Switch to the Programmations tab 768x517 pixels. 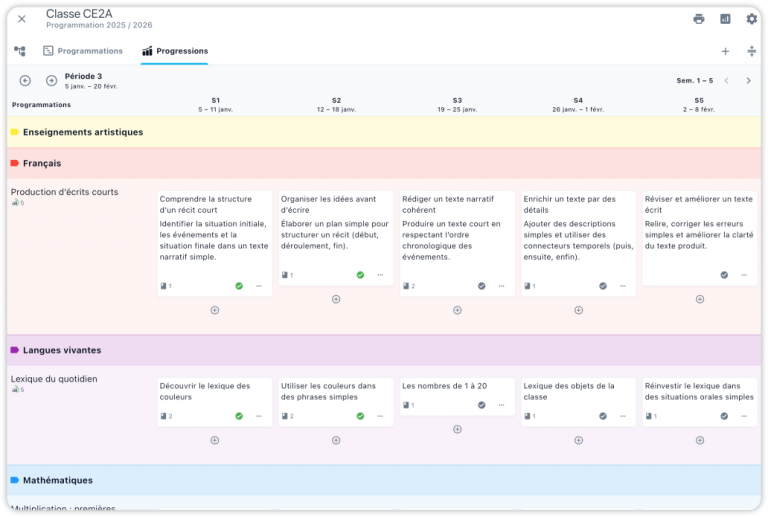(83, 51)
